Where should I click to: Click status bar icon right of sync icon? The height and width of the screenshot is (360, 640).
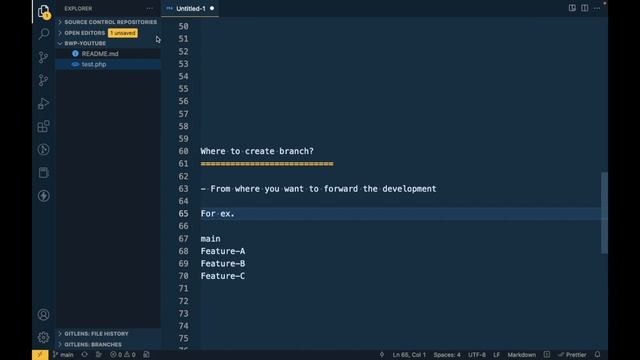98,355
